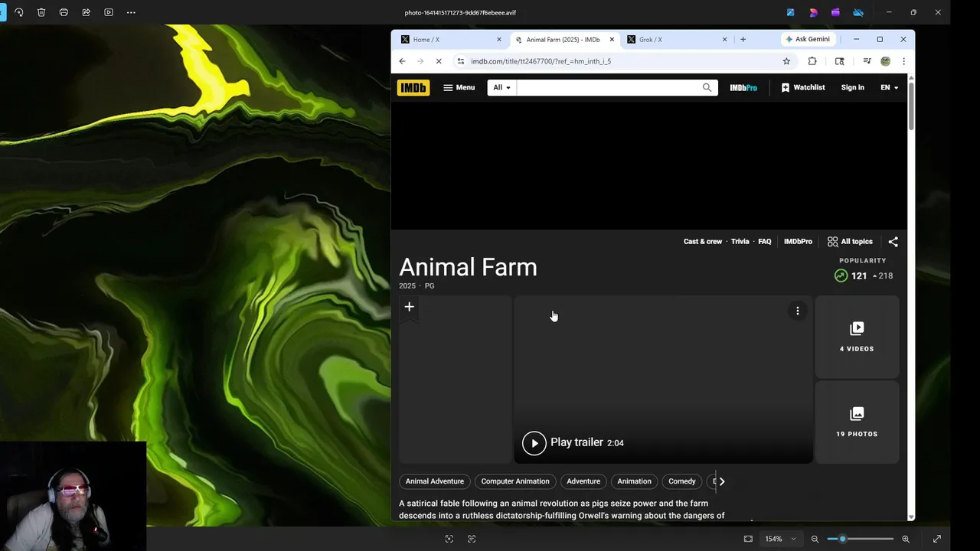Click the IMDb search text field
This screenshot has width=980, height=551.
606,87
